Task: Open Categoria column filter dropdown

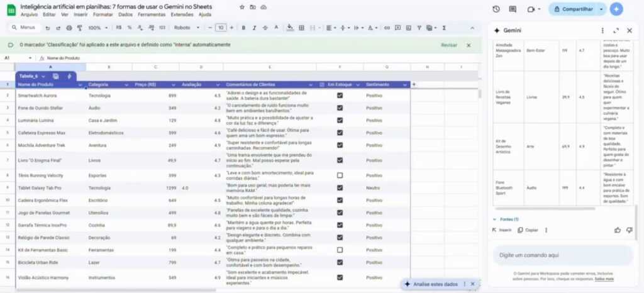Action: pos(126,84)
